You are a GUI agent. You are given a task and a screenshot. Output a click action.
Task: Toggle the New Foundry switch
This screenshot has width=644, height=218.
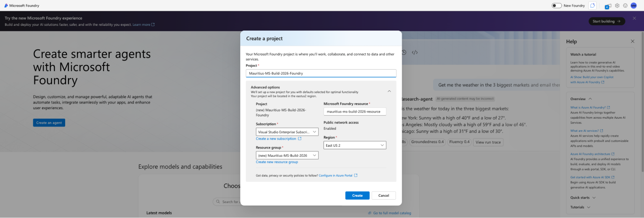557,5
